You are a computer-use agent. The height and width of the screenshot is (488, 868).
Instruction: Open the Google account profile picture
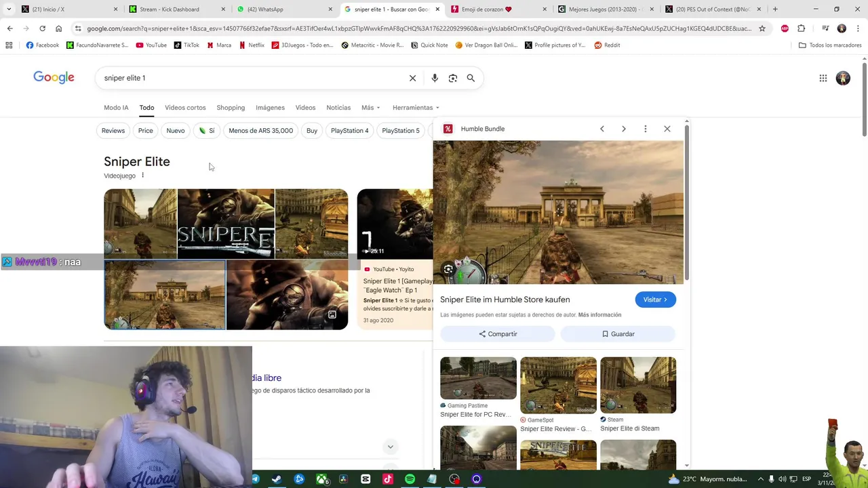(843, 78)
